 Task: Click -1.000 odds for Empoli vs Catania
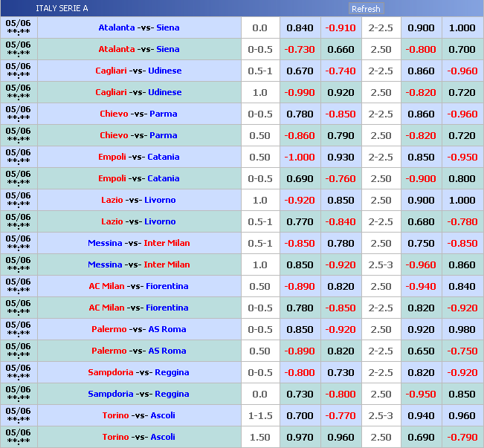tap(300, 157)
